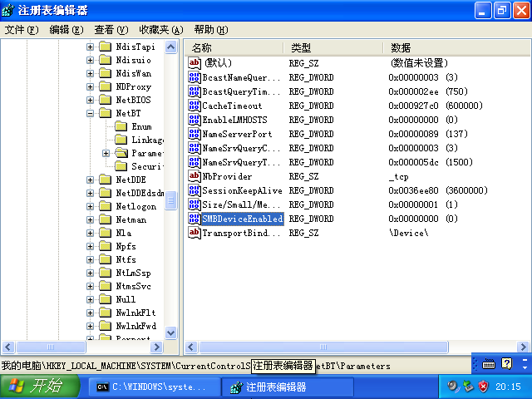Expand the NwlnkFlt tree node

pos(90,313)
